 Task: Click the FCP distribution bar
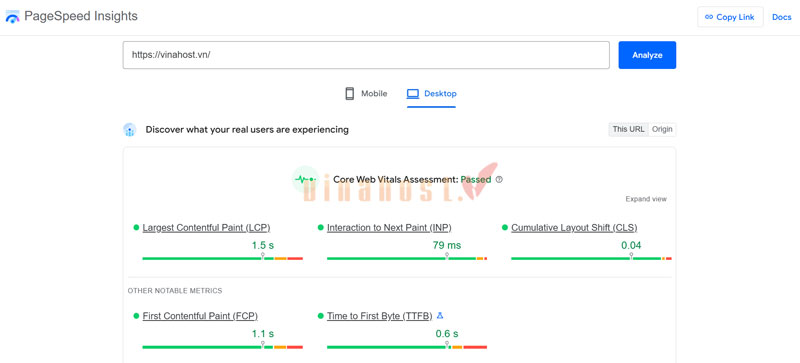(222, 347)
